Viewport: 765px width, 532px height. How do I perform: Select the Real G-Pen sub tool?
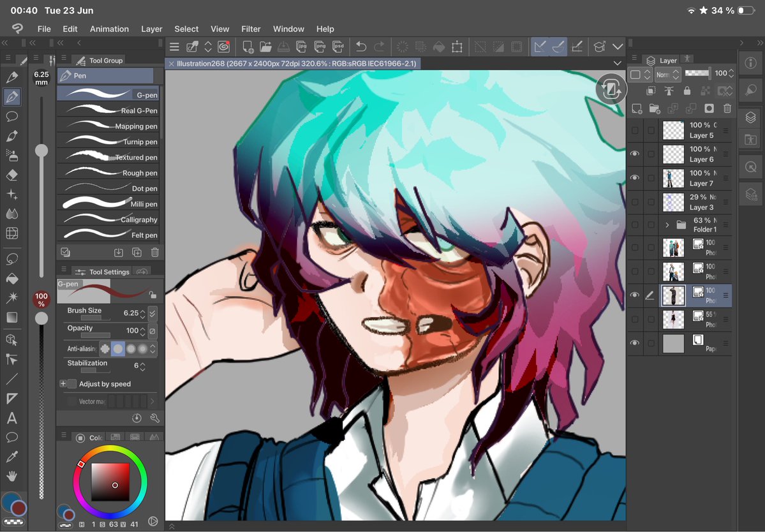(x=108, y=110)
